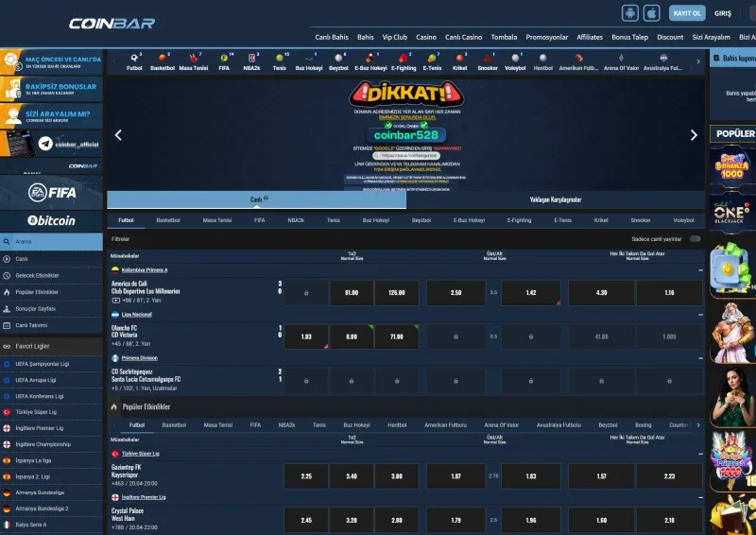Open the Rakipsiz Bonuslar banner
The width and height of the screenshot is (756, 535).
pyautogui.click(x=51, y=89)
